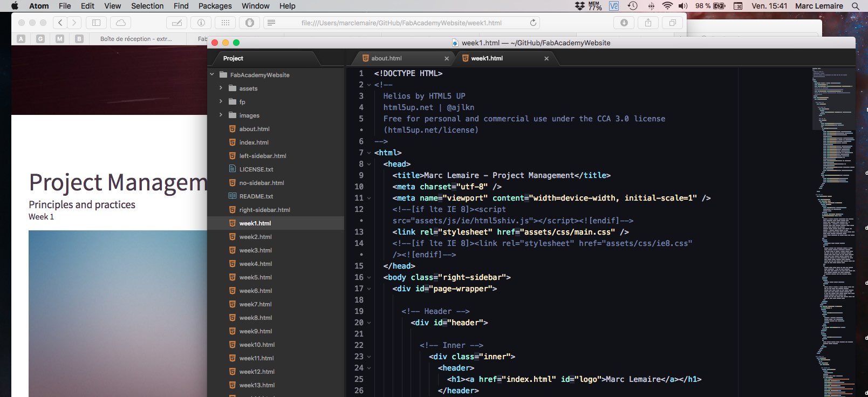This screenshot has width=868, height=397.
Task: Open Spotlight search icon
Action: click(855, 6)
